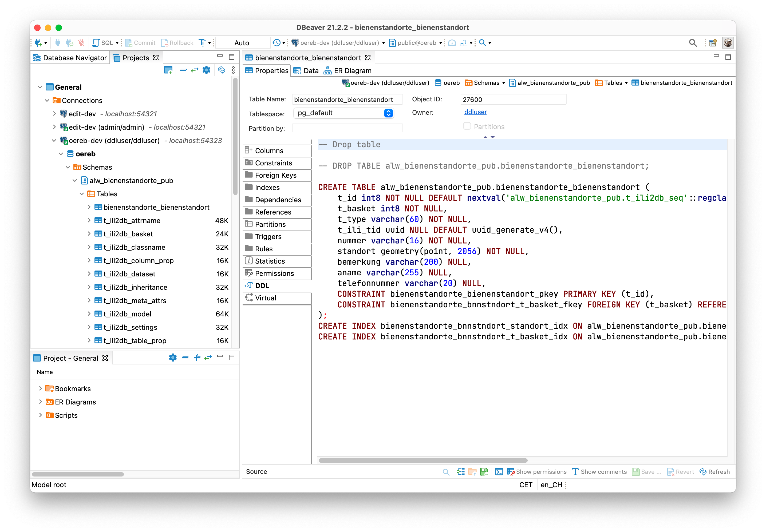Select the Permissions section
766x532 pixels.
[277, 274]
